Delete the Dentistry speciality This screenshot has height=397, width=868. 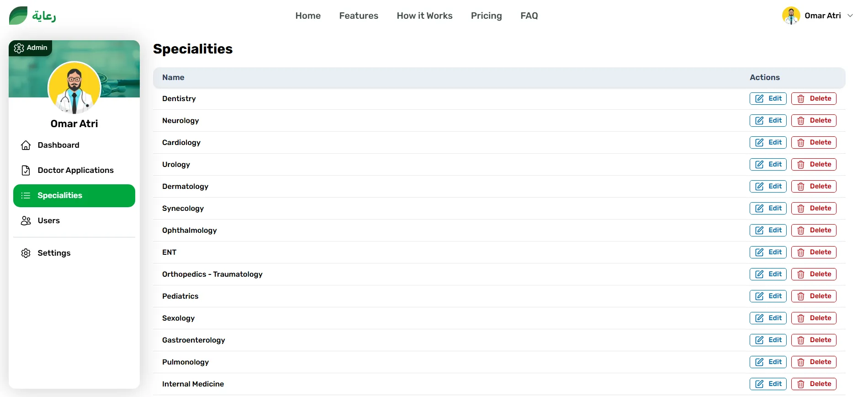(814, 99)
